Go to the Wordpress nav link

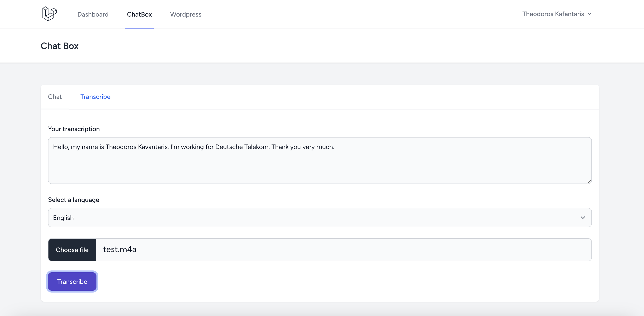click(186, 14)
